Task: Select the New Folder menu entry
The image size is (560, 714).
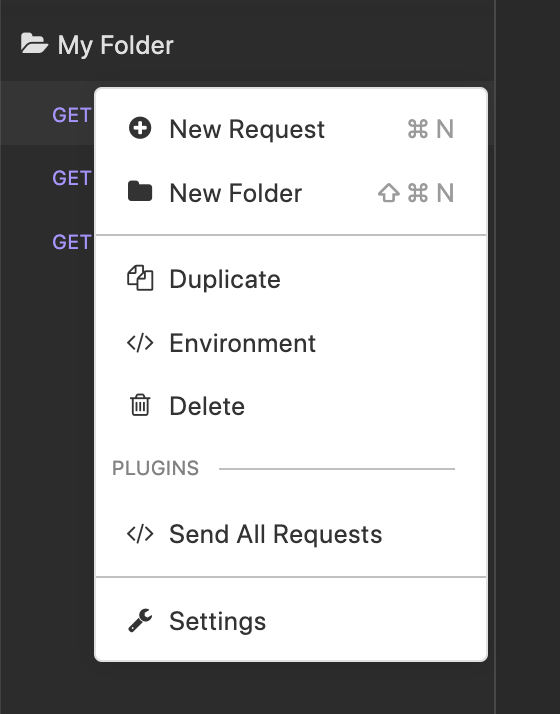Action: point(291,193)
